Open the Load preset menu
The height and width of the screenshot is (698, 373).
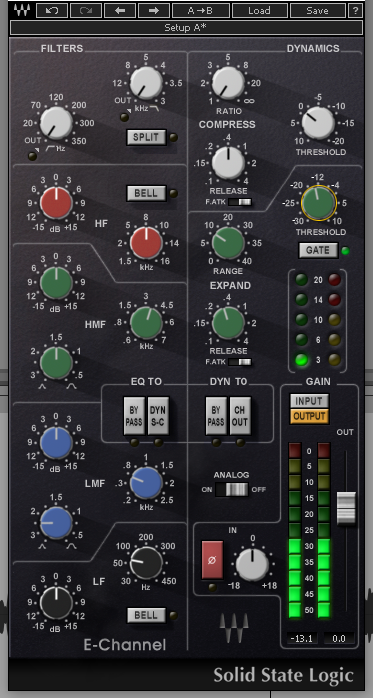(x=259, y=10)
